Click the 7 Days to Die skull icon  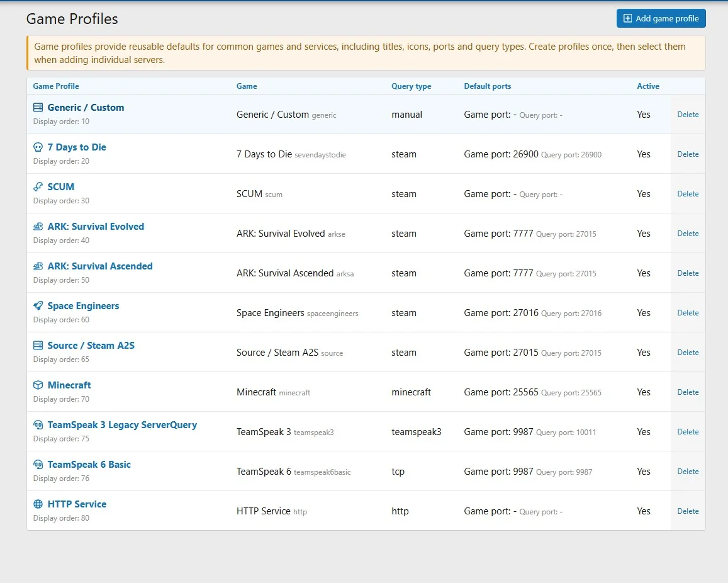point(38,147)
